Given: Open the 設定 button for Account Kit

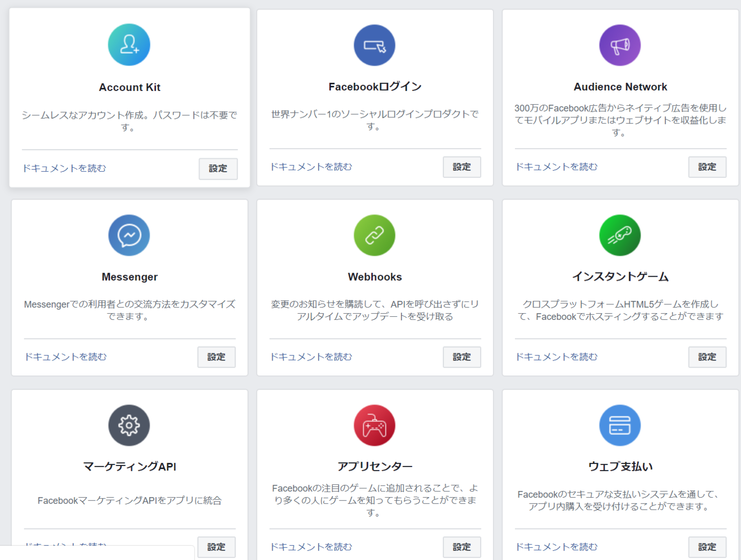Looking at the screenshot, I should (218, 169).
